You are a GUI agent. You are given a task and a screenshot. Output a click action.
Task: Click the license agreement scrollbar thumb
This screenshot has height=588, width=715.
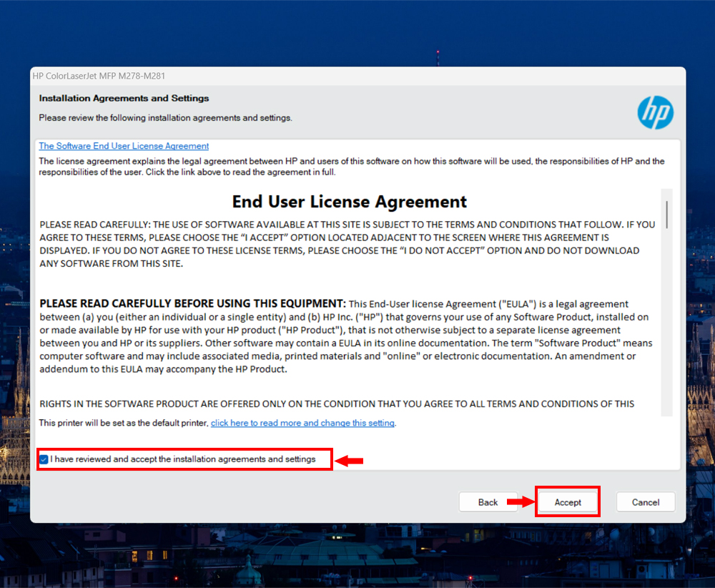[666, 215]
